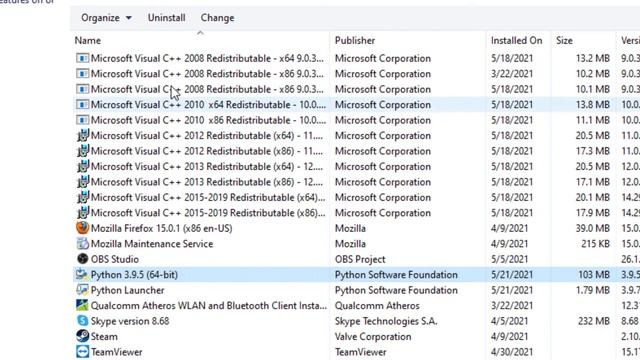Select Visual C++ 2008 x86 installed 3/22/2021
Image resolution: width=640 pixels, height=360 pixels.
tap(207, 74)
